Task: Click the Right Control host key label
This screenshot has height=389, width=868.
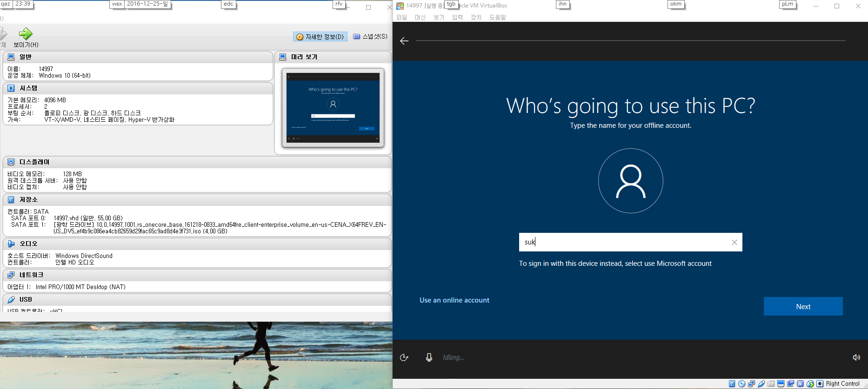Action: (x=842, y=383)
